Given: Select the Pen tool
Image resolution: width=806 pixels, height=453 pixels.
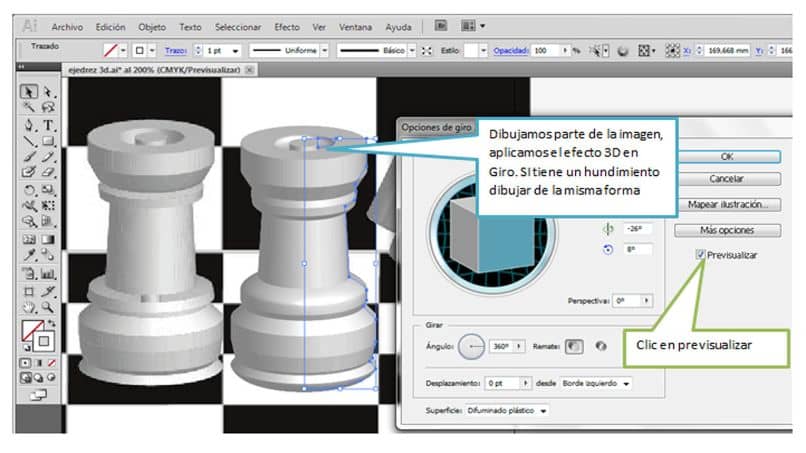Looking at the screenshot, I should click(x=29, y=125).
